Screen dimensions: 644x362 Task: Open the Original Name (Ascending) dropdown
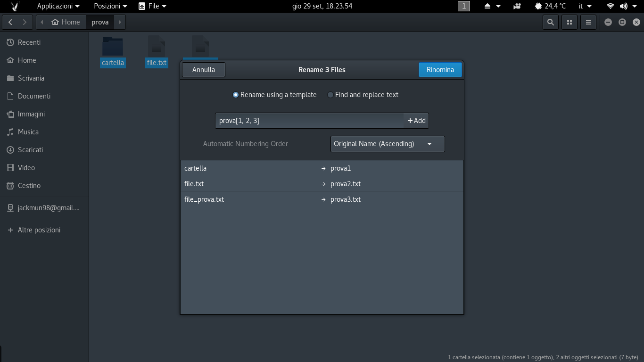pyautogui.click(x=388, y=144)
